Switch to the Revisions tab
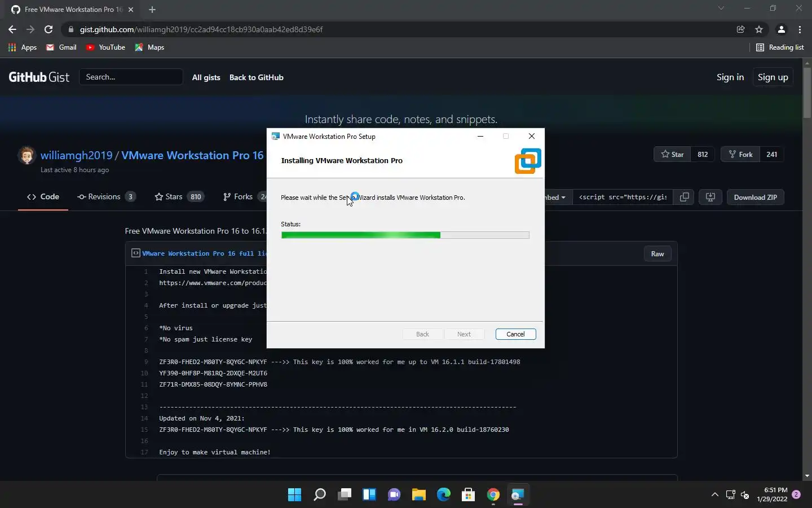The width and height of the screenshot is (812, 508). 107,197
